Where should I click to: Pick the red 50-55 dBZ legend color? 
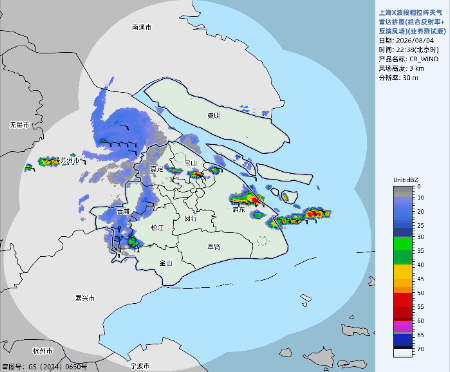pos(403,300)
